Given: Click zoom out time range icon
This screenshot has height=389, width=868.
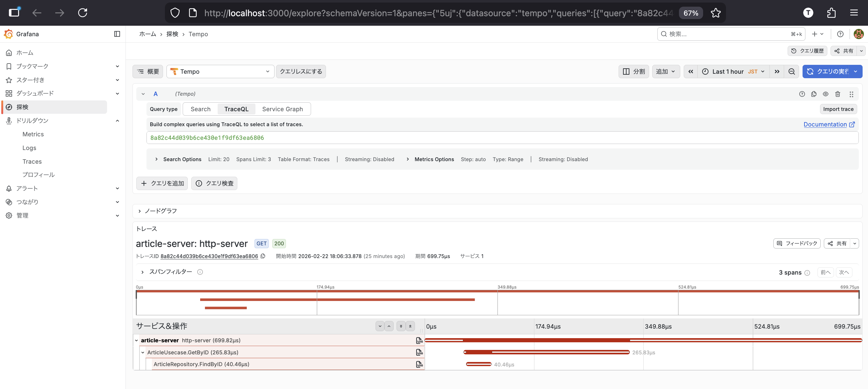Looking at the screenshot, I should (x=791, y=72).
